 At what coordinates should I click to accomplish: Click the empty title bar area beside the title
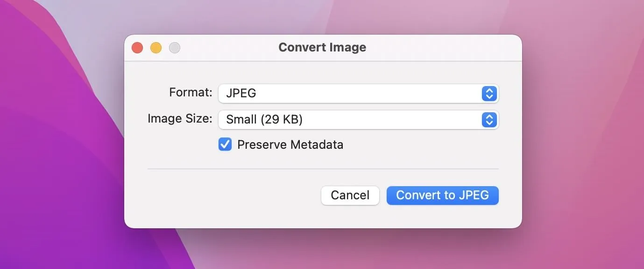pos(444,47)
